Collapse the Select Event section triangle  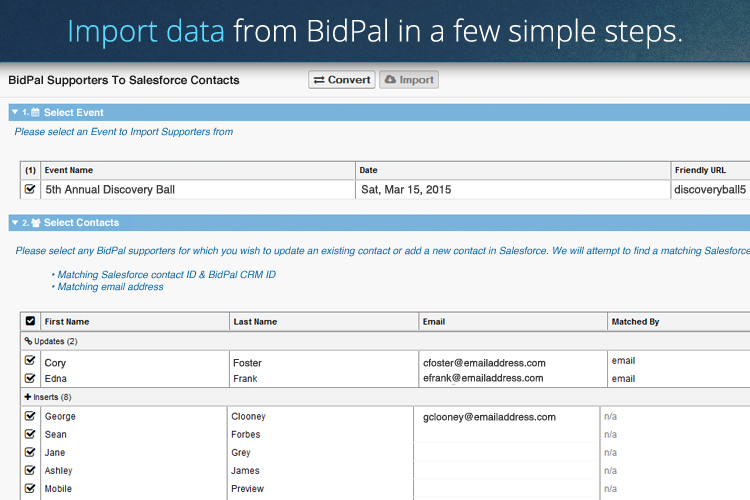coord(15,112)
